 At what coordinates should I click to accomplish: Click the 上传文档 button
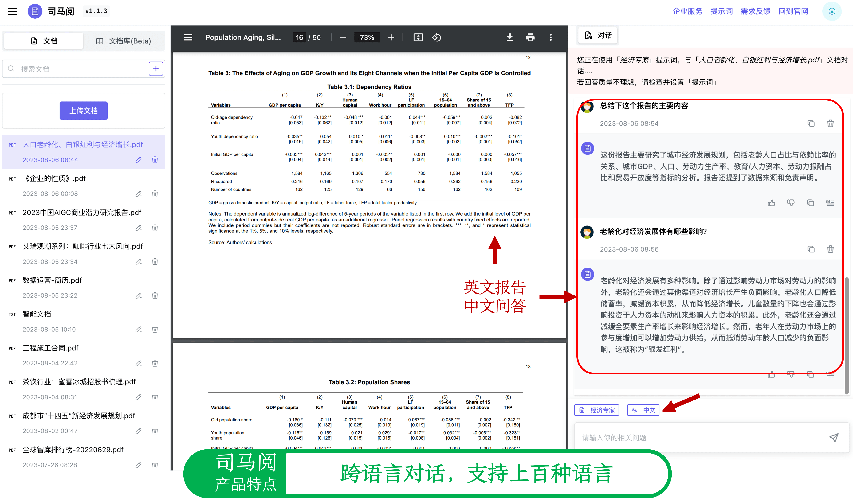coord(84,111)
